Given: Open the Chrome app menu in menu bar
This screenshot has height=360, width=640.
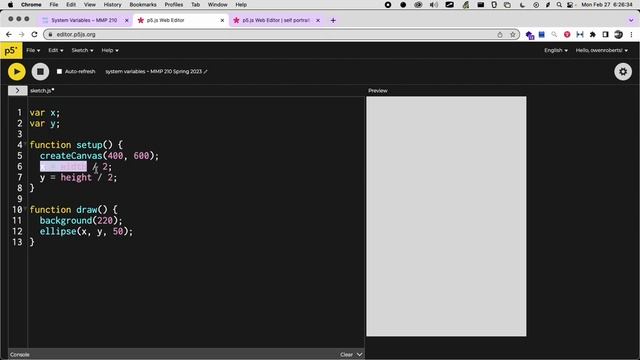Looking at the screenshot, I should [x=31, y=5].
